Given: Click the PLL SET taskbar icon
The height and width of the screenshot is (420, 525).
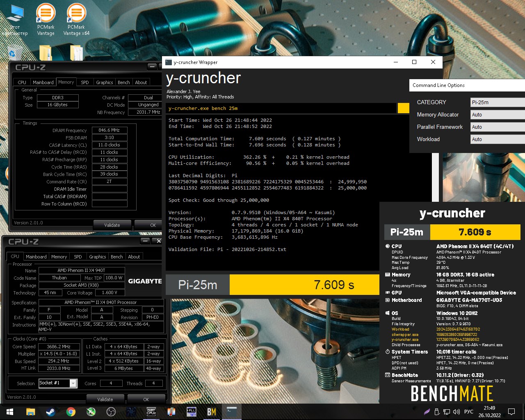Looking at the screenshot, I should (192, 412).
